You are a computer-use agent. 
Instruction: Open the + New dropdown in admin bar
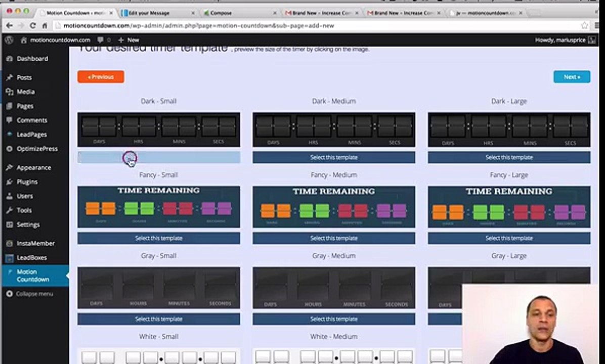[x=129, y=40]
